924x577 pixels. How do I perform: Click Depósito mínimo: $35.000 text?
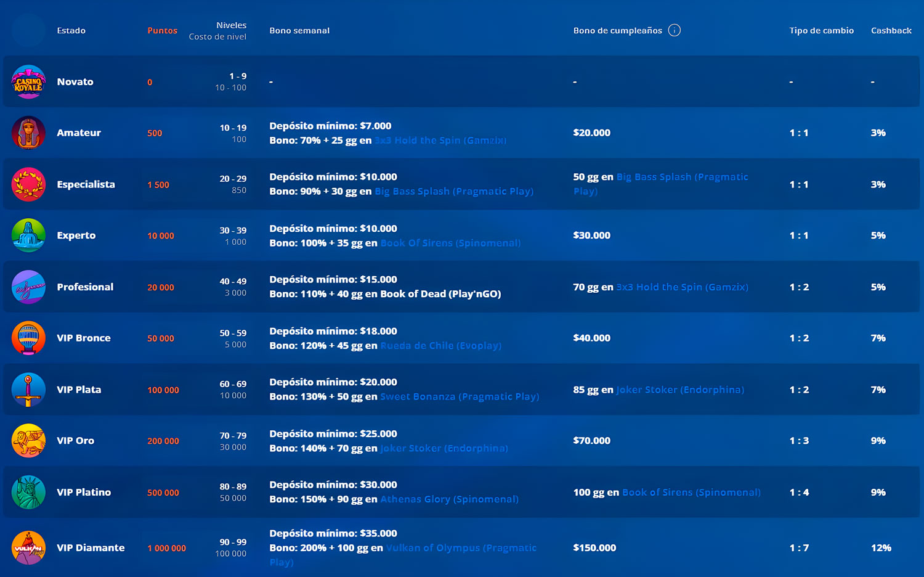click(x=333, y=533)
